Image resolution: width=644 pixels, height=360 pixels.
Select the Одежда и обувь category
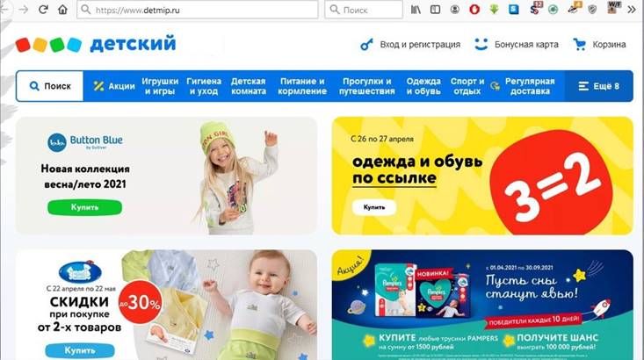423,86
